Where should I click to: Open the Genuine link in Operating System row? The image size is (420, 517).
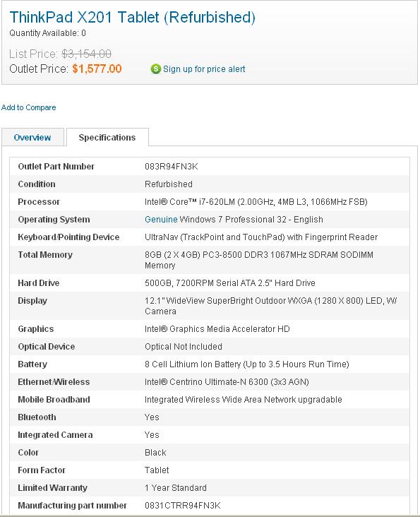(x=161, y=220)
